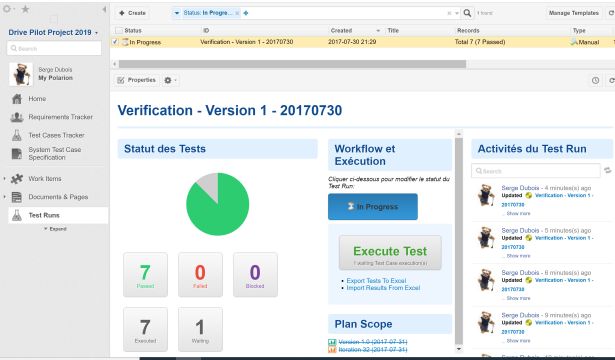Click Title column header

coord(393,31)
